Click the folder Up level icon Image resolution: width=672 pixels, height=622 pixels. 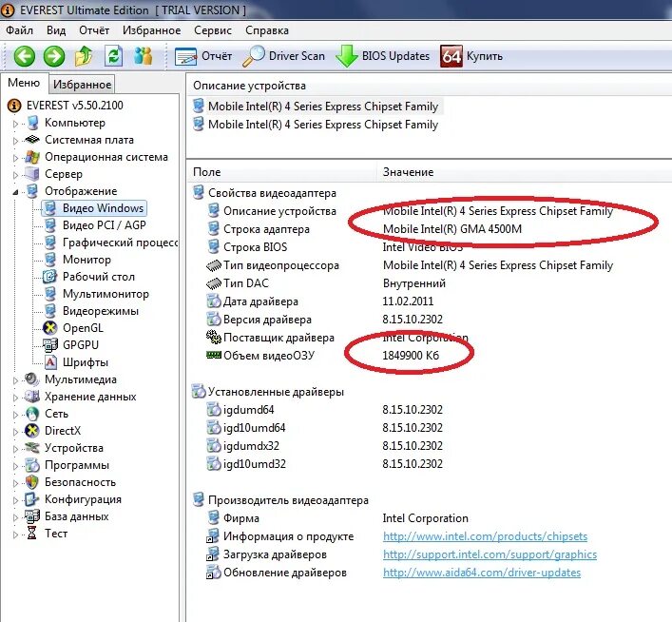click(84, 56)
